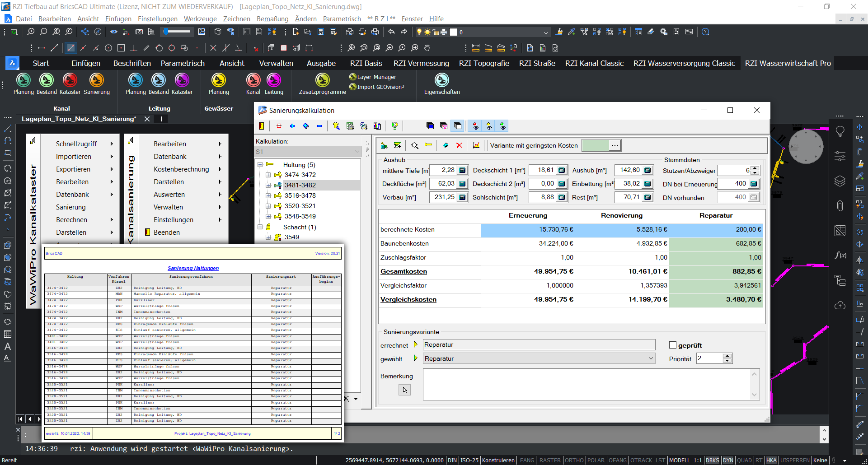The width and height of the screenshot is (868, 465).
Task: Click the calculator icon next to Aushub value
Action: click(x=647, y=170)
